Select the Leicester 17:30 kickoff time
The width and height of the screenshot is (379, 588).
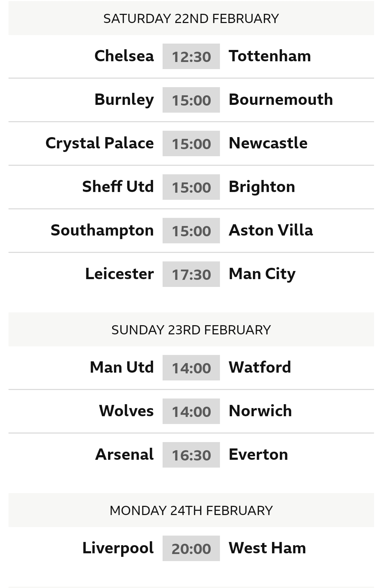(191, 274)
